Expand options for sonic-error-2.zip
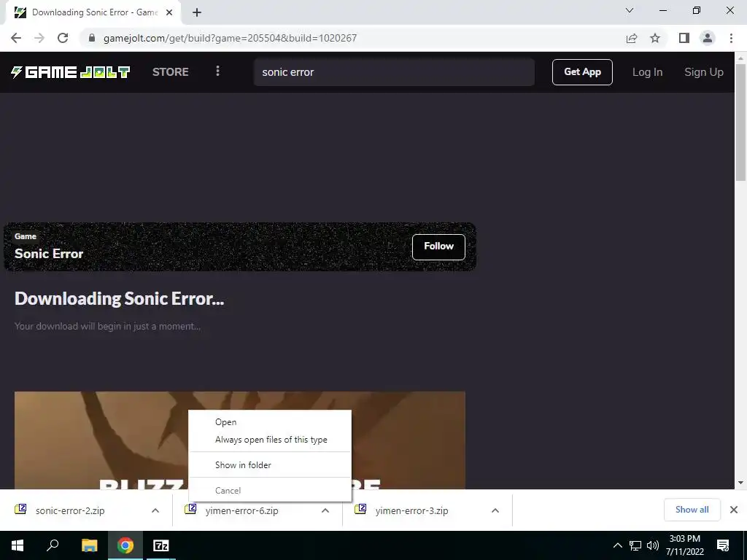The width and height of the screenshot is (747, 560). point(155,510)
